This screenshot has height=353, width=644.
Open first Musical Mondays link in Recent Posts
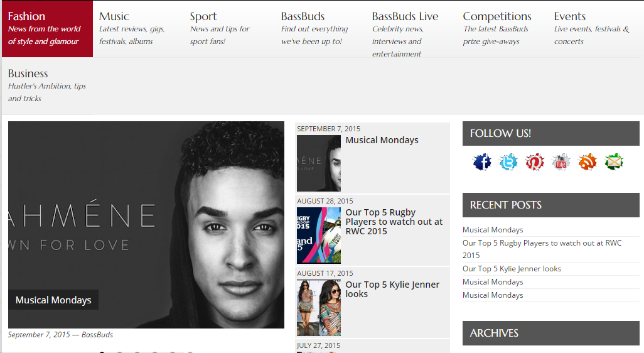pos(493,230)
